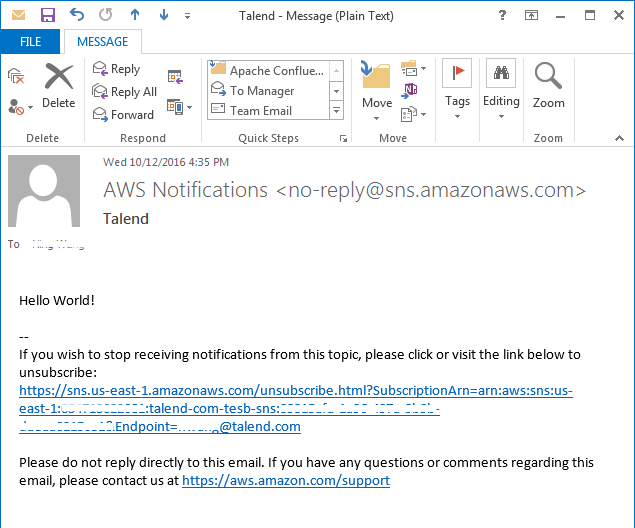Select the MESSAGE ribbon tab
The image size is (635, 528).
point(102,42)
